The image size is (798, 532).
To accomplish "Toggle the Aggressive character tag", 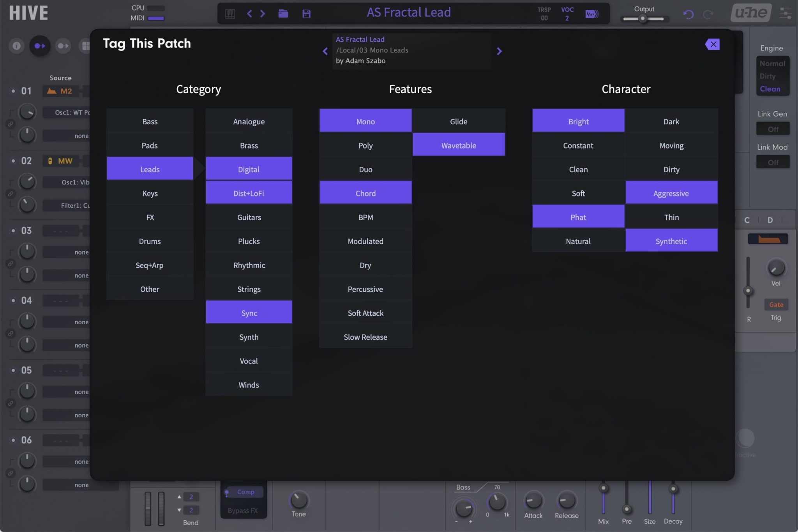I will (671, 193).
